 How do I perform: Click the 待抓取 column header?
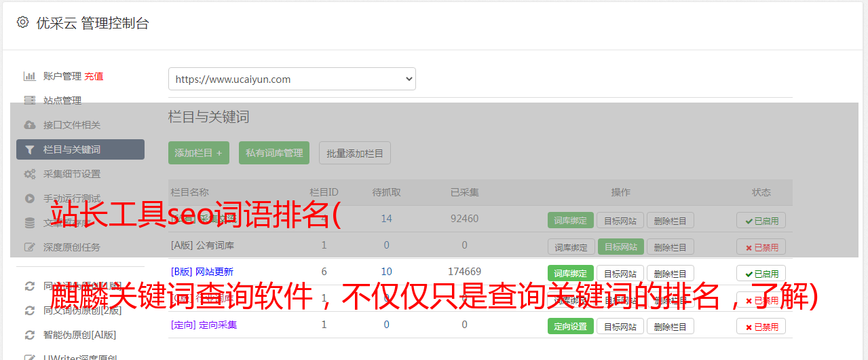387,192
